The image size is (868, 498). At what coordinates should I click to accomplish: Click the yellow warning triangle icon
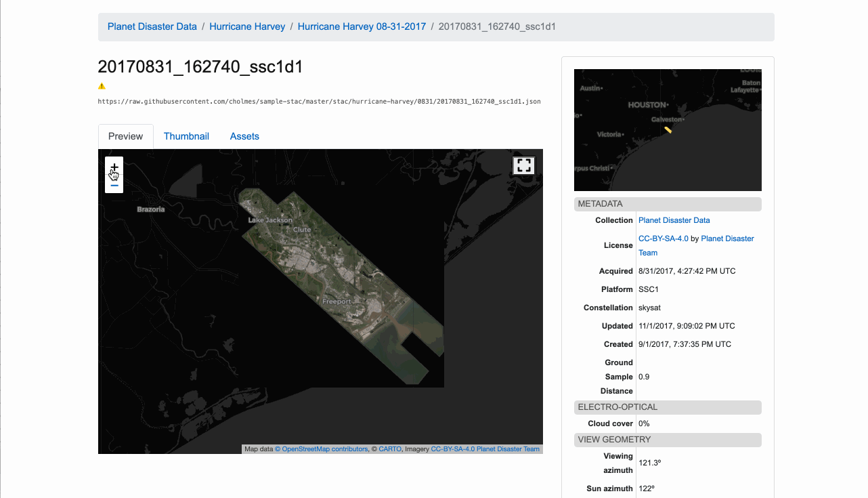click(x=102, y=86)
